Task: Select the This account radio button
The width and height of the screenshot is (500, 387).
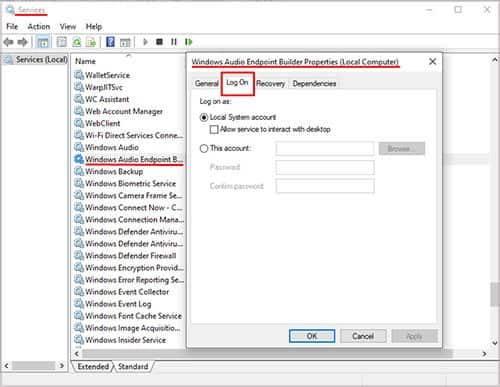Action: tap(204, 148)
